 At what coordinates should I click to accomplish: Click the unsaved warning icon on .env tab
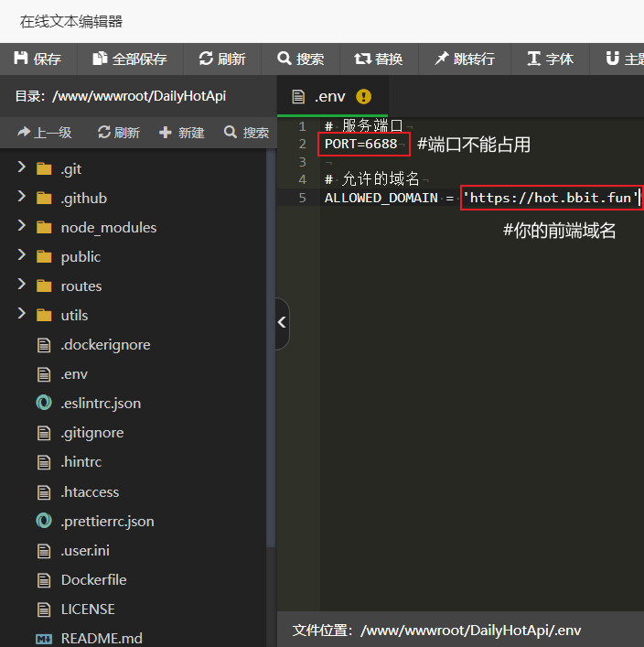363,97
